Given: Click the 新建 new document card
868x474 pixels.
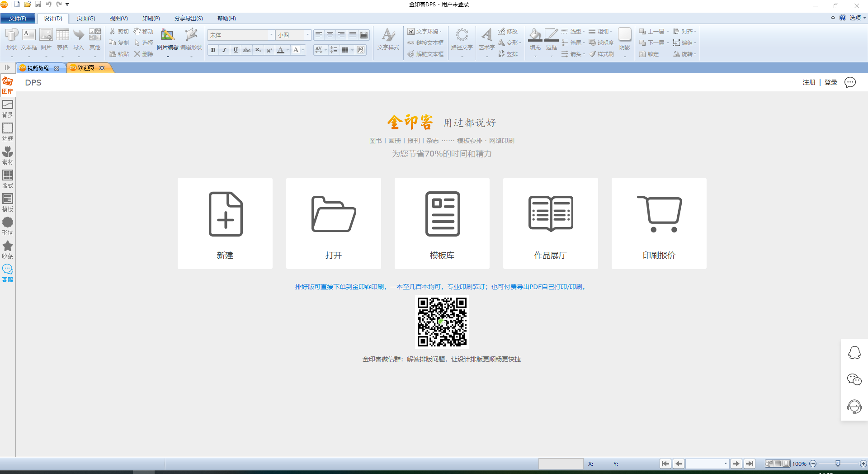Looking at the screenshot, I should [225, 223].
